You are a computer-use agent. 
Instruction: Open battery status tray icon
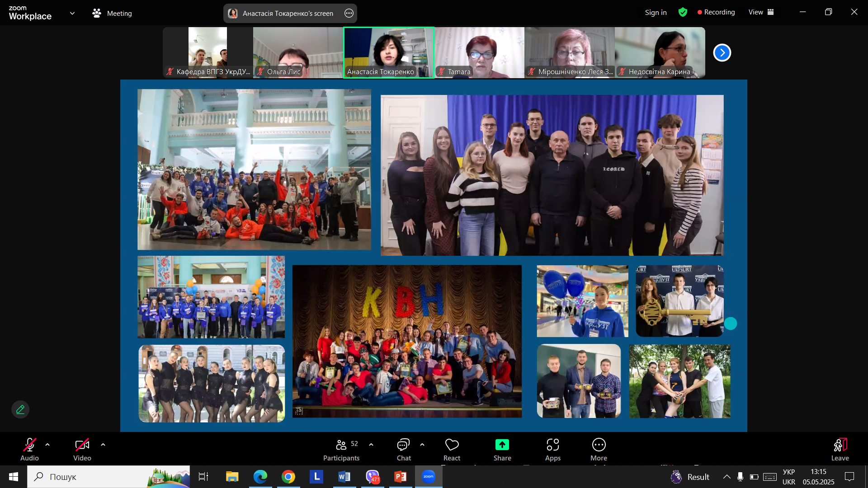point(754,477)
